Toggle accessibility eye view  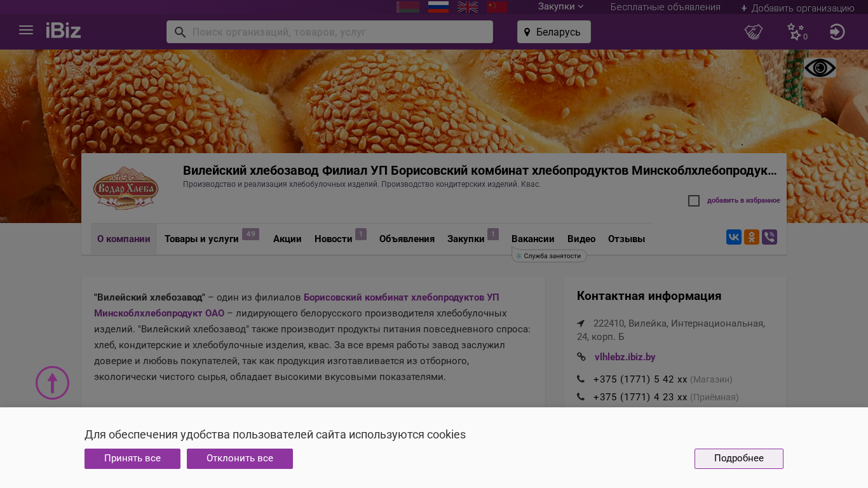point(820,68)
